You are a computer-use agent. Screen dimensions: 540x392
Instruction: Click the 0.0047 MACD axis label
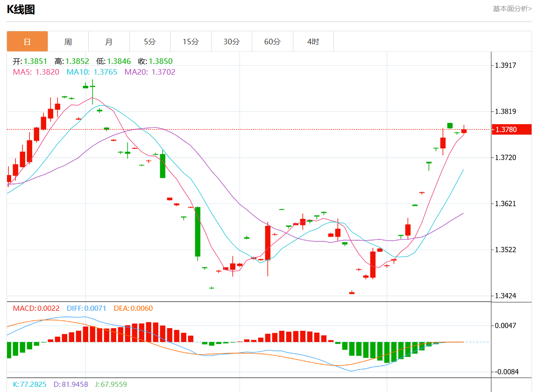point(505,326)
